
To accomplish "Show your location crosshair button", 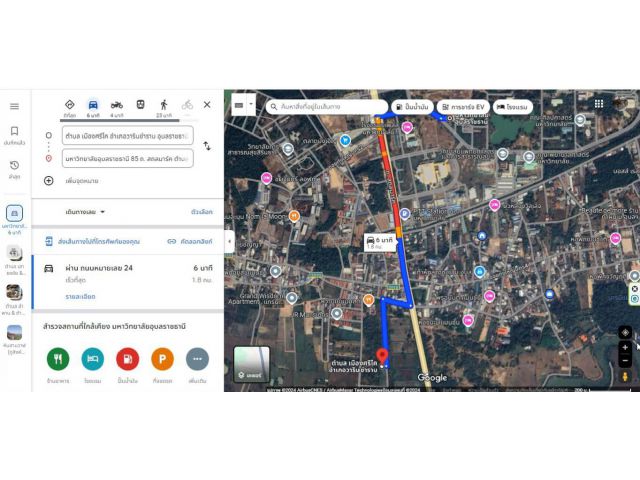I will click(x=625, y=332).
